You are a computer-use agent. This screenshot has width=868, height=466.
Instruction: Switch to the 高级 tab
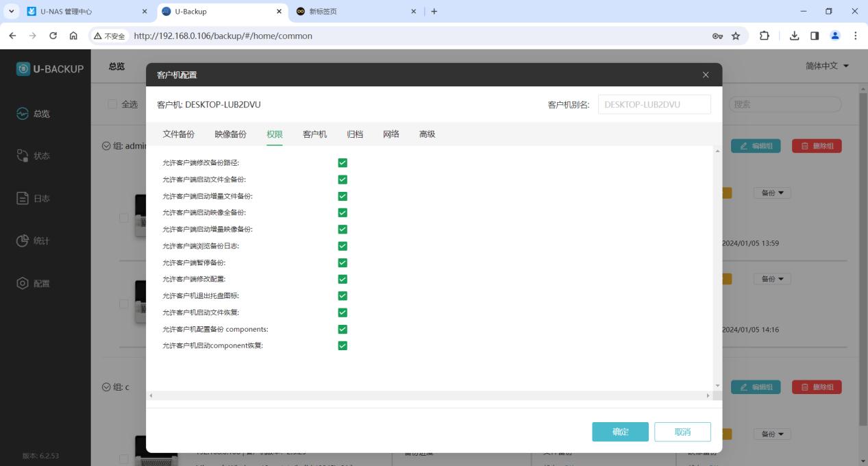pyautogui.click(x=427, y=134)
